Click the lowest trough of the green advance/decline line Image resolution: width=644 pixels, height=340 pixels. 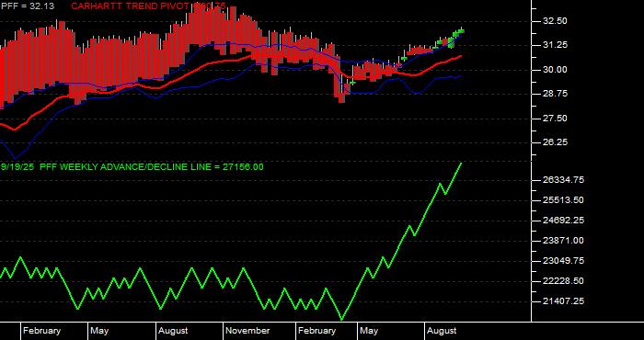click(x=341, y=319)
